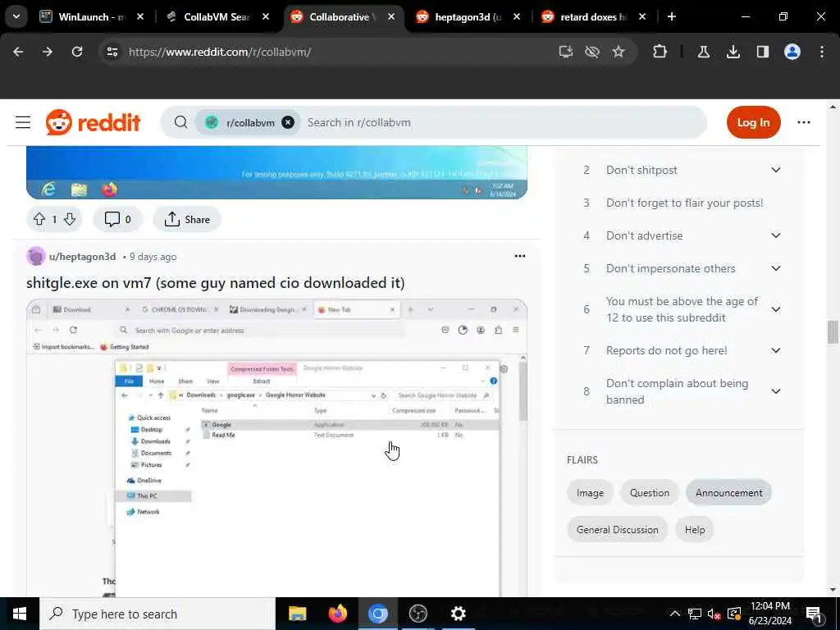Expand rule 2 Don't shitpost
Image resolution: width=840 pixels, height=630 pixels.
(775, 170)
